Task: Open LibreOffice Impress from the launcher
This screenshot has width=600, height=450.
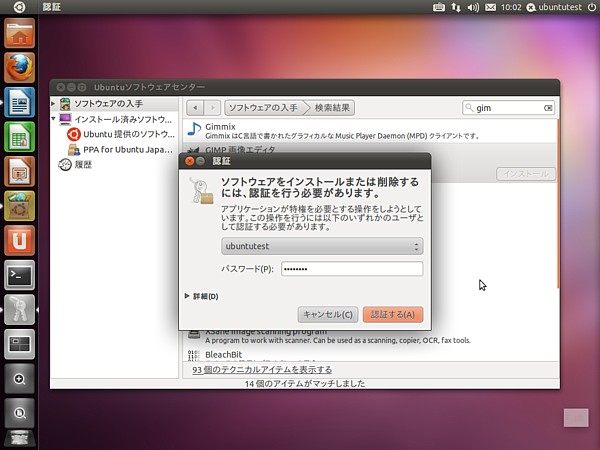Action: [20, 171]
